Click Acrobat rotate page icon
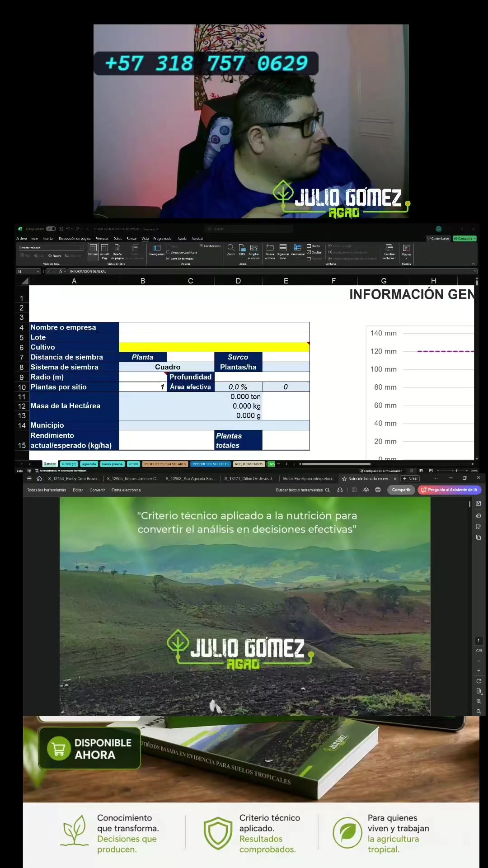The height and width of the screenshot is (868, 488). point(479,681)
